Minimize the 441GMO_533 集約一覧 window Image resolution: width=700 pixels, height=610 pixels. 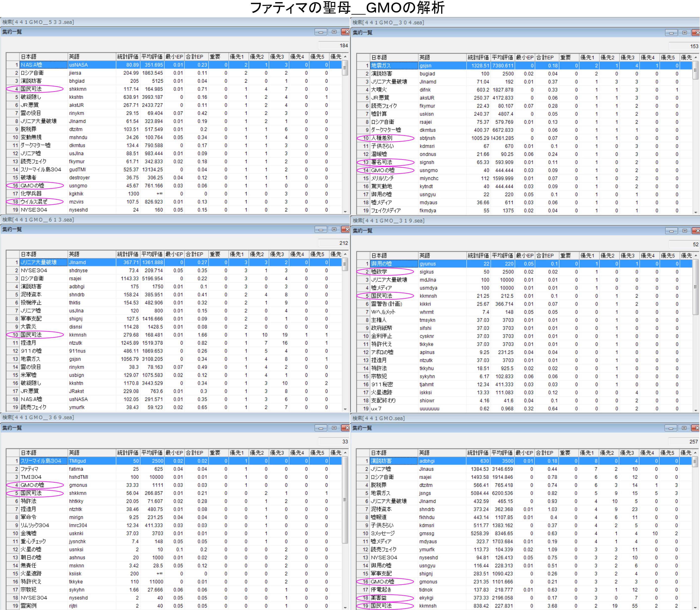click(x=320, y=32)
